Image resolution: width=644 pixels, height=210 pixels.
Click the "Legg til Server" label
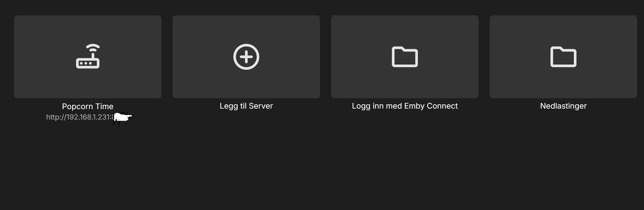[x=246, y=106]
